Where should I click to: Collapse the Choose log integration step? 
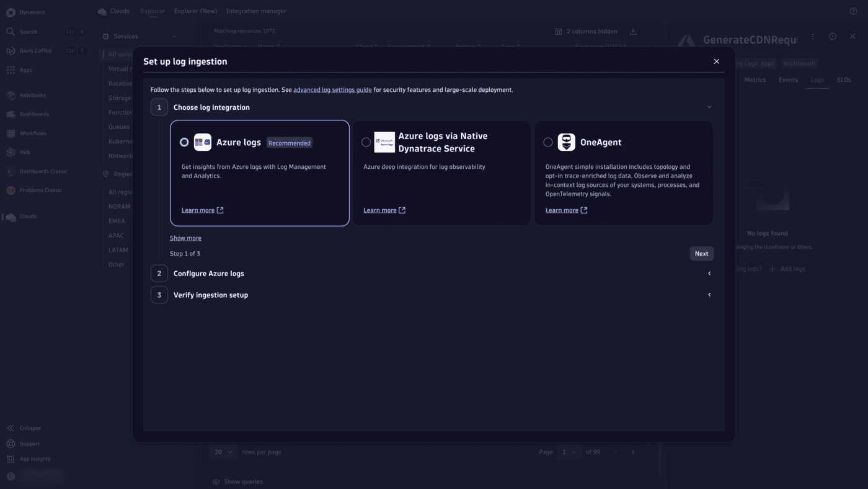(x=709, y=107)
